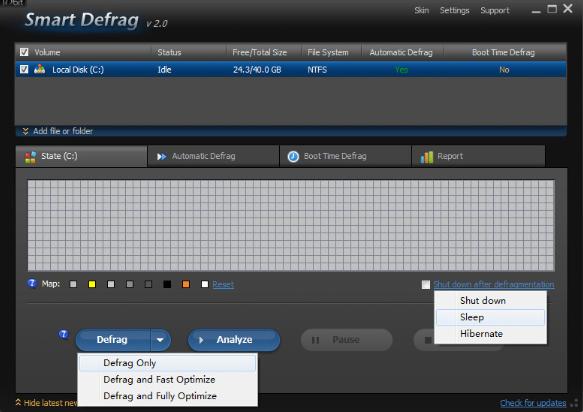Click the File System column header
The height and width of the screenshot is (412, 583).
(x=328, y=52)
